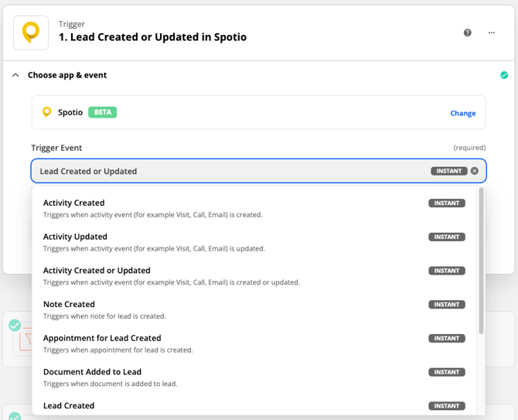Image resolution: width=518 pixels, height=420 pixels.
Task: Click INSTANT badge on Document Added to Lead row
Action: click(447, 372)
